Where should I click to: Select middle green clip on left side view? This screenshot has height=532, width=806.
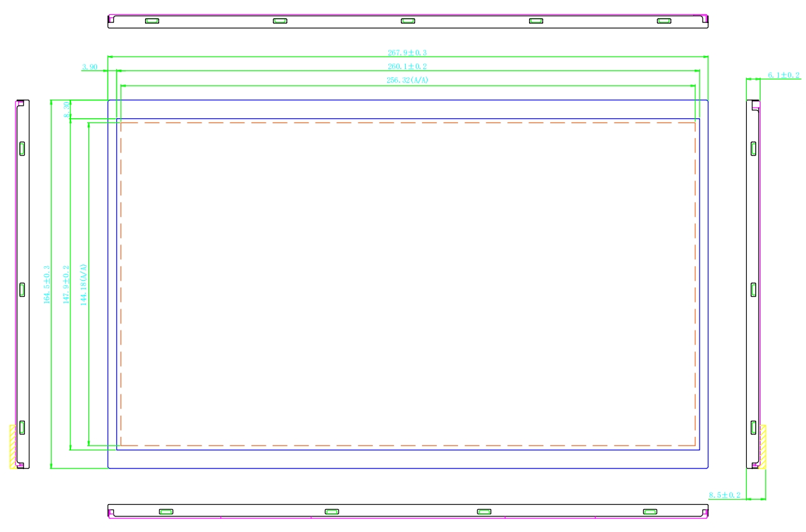tap(22, 289)
